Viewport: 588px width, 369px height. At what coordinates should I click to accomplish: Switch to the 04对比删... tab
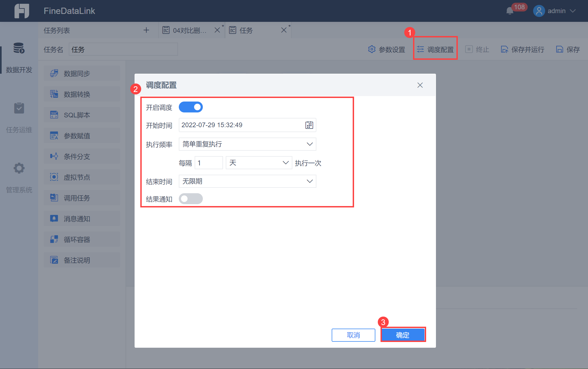188,30
